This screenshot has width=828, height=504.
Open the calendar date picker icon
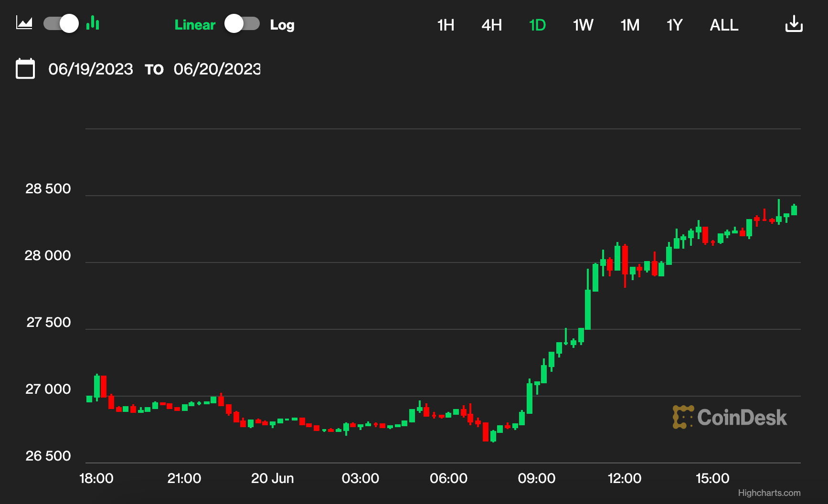(x=25, y=69)
